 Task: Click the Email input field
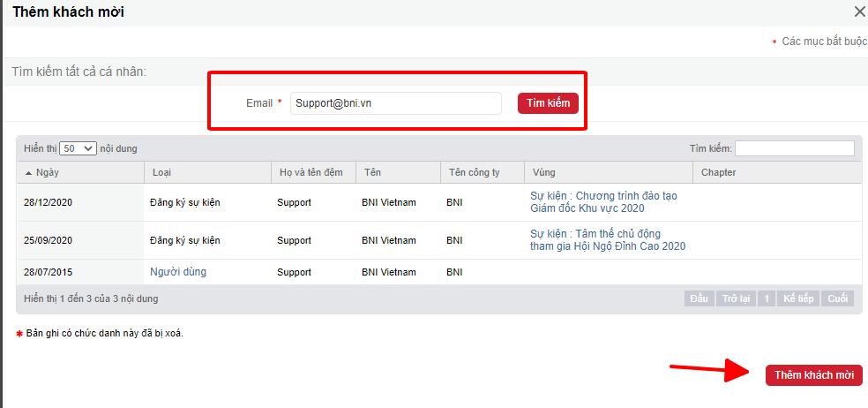click(396, 103)
